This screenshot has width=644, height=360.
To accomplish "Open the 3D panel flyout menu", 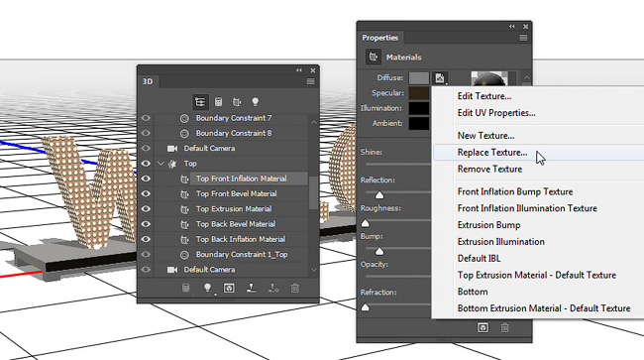I will coord(310,81).
